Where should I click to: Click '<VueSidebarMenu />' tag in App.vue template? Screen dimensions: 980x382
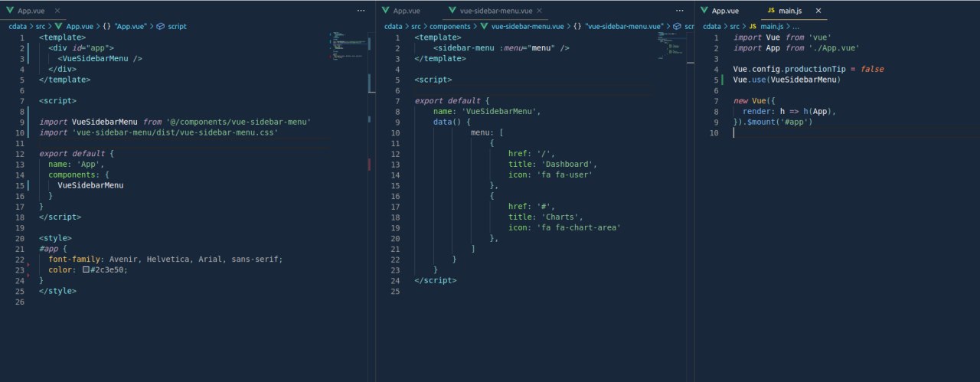tap(100, 58)
